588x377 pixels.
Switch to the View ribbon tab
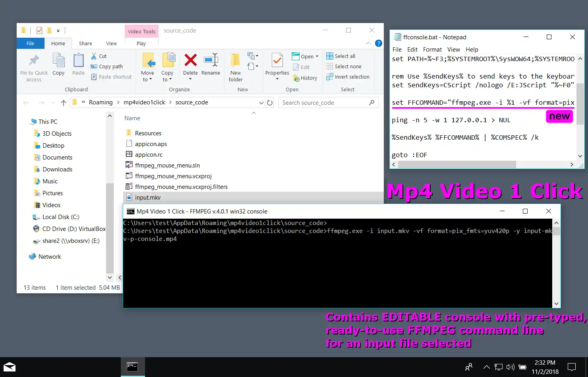pyautogui.click(x=111, y=43)
